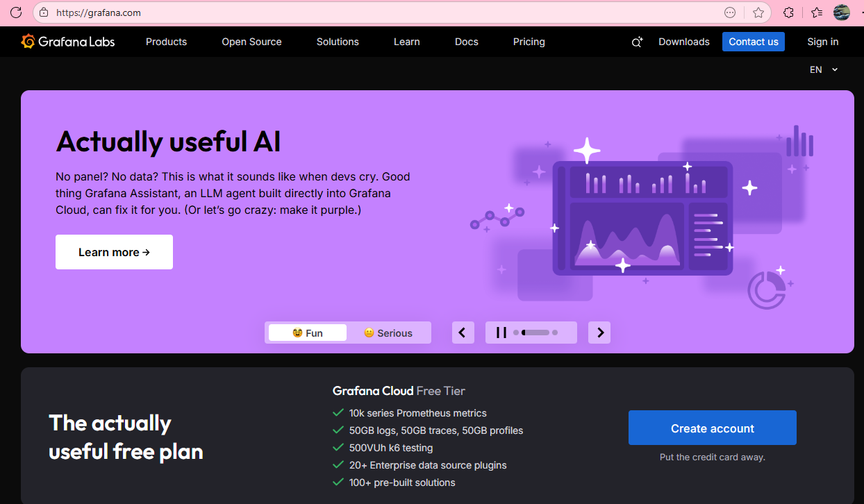This screenshot has width=864, height=504.
Task: Click the browser profile avatar
Action: (x=842, y=12)
